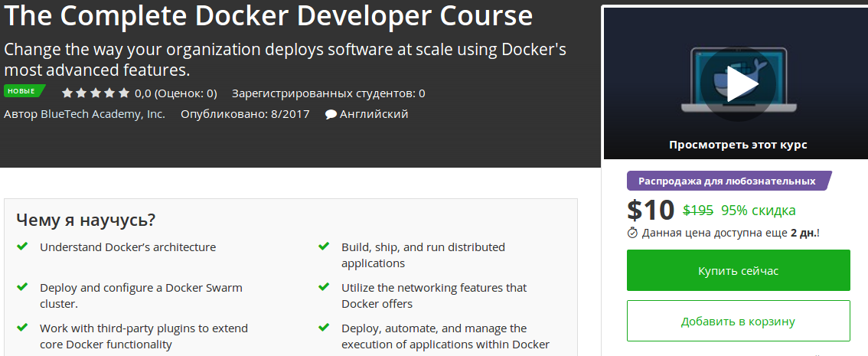Viewport: 868px width, 356px height.
Task: Click 'Просмотреть этот курс' caption
Action: coord(738,145)
